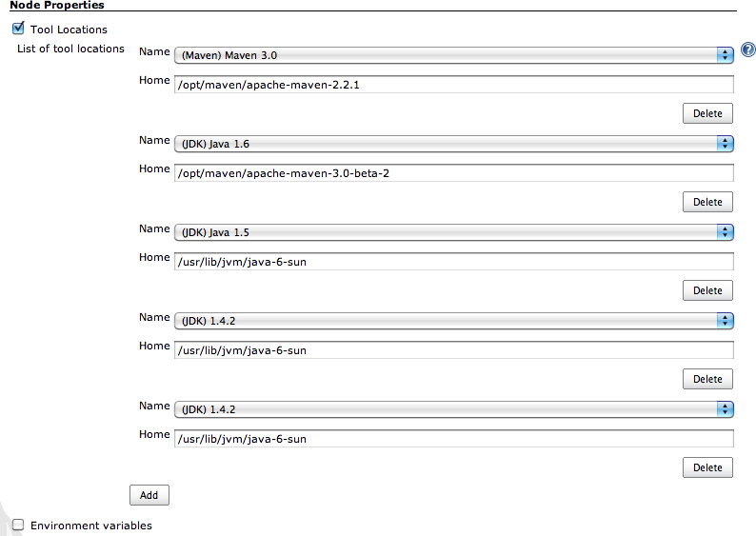The width and height of the screenshot is (756, 536).
Task: Click the apache-maven-2.2.1 Home field
Action: coord(454,85)
